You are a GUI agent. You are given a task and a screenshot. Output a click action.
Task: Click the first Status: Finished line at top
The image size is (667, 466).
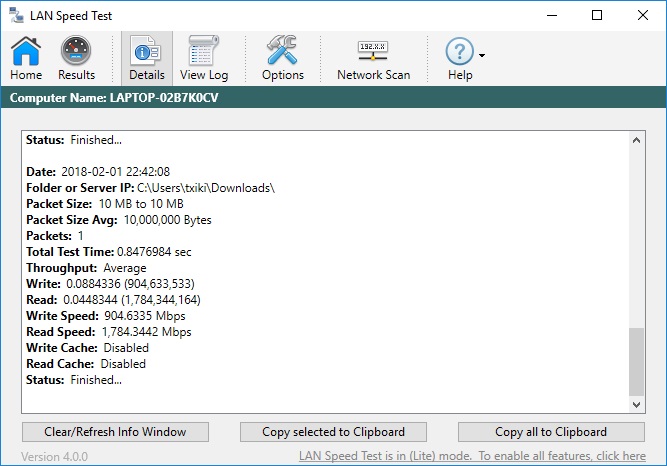click(74, 140)
